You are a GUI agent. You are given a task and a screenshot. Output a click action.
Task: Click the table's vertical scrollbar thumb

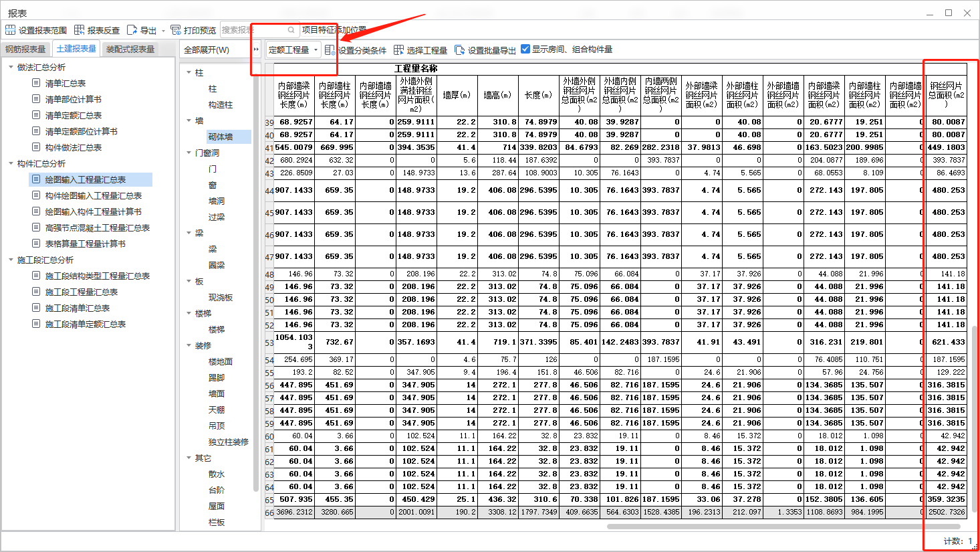[975, 418]
